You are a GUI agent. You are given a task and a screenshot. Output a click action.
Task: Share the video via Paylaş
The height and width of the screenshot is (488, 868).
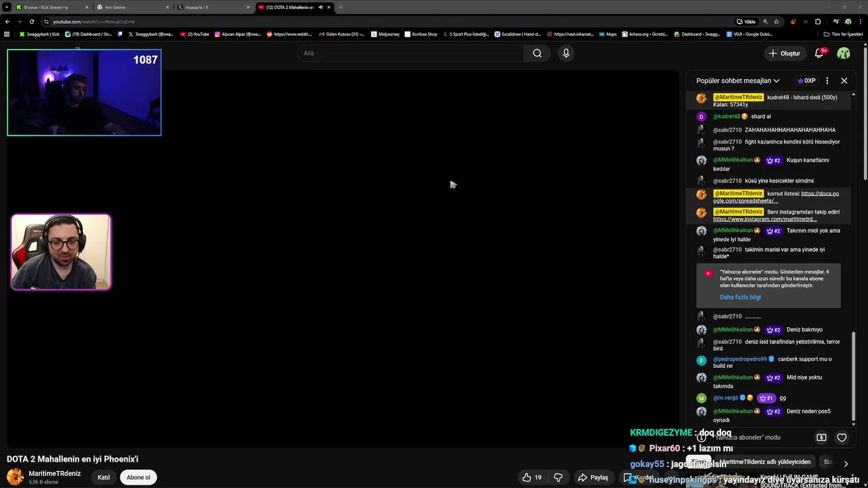(x=593, y=477)
